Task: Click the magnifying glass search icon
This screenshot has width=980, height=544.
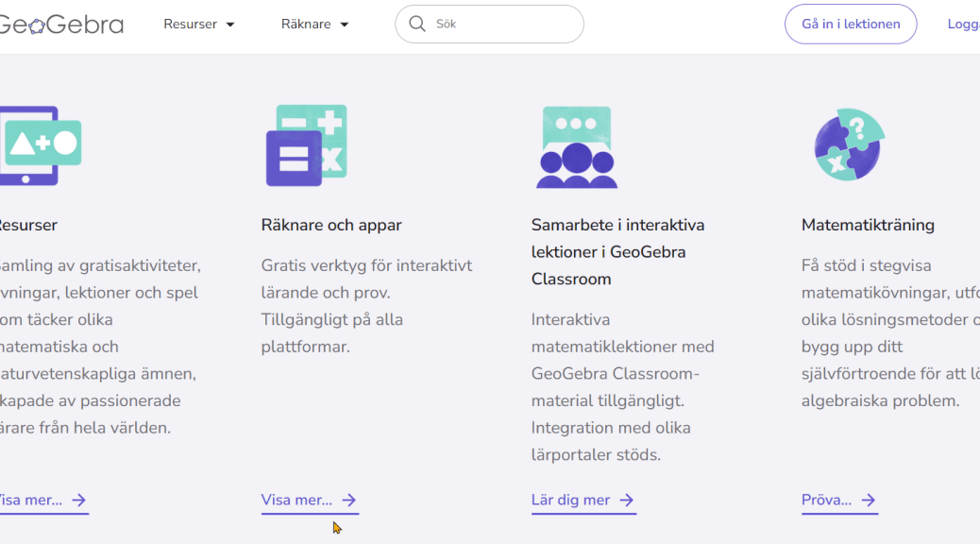Action: click(x=416, y=24)
